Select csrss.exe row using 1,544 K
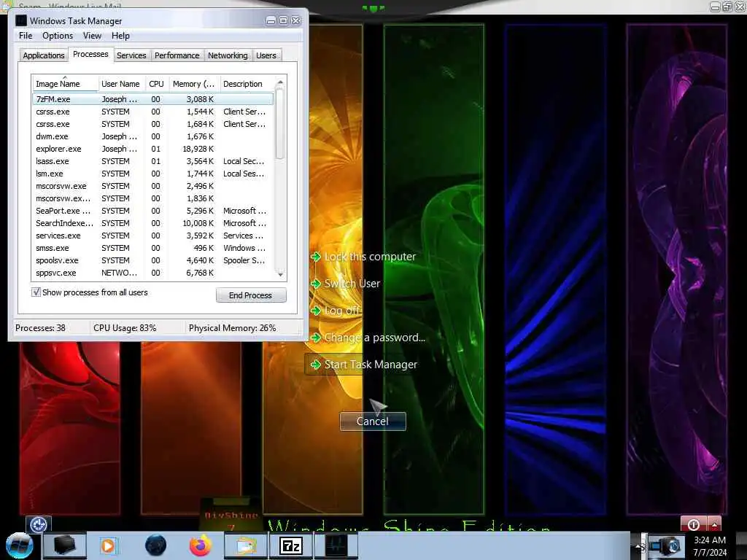Image resolution: width=747 pixels, height=560 pixels. pos(153,112)
